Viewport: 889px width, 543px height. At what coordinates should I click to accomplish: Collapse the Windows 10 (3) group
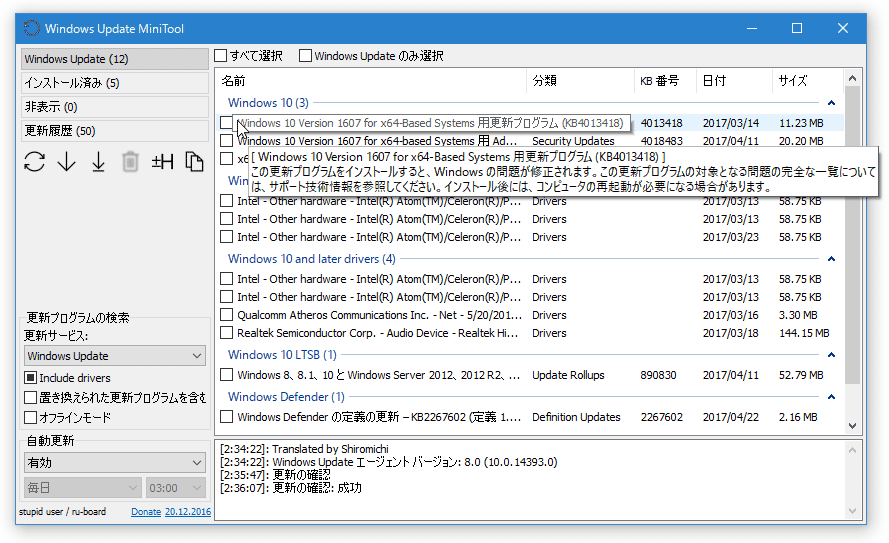(831, 103)
